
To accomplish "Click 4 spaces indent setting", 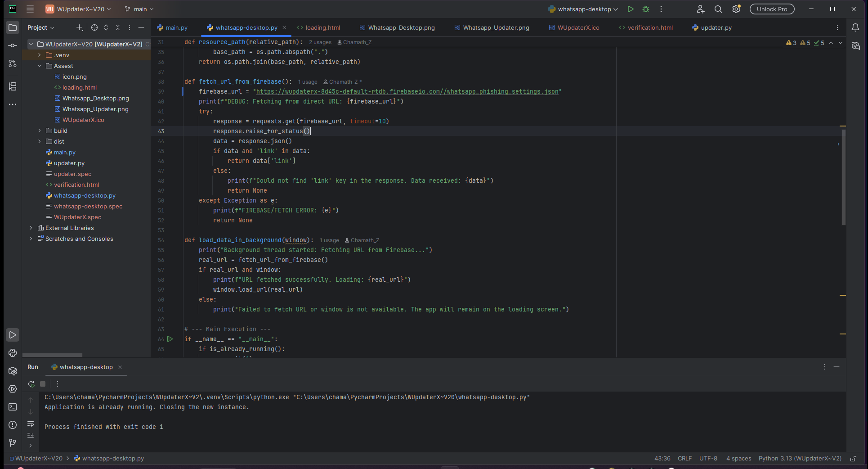I will (738, 458).
